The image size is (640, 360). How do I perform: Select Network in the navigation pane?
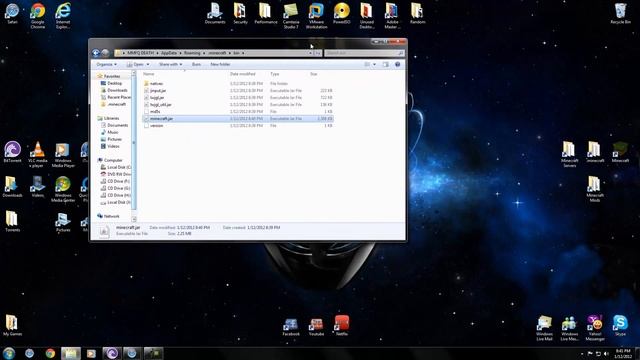(111, 216)
